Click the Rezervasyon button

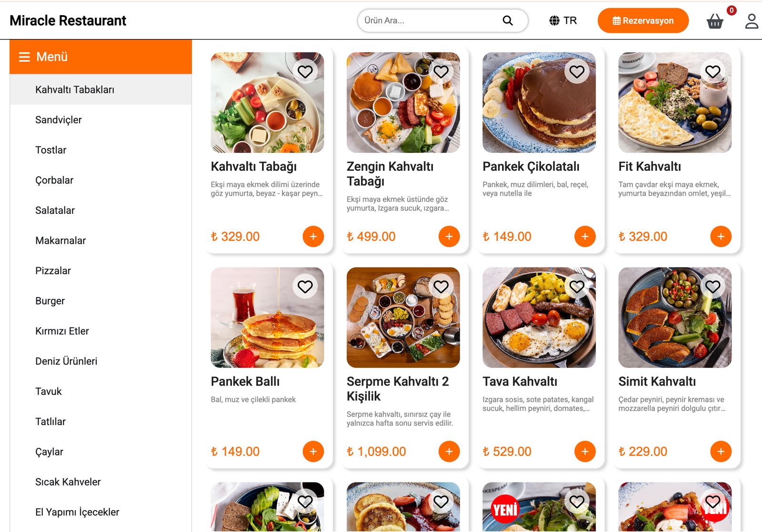[x=643, y=20]
